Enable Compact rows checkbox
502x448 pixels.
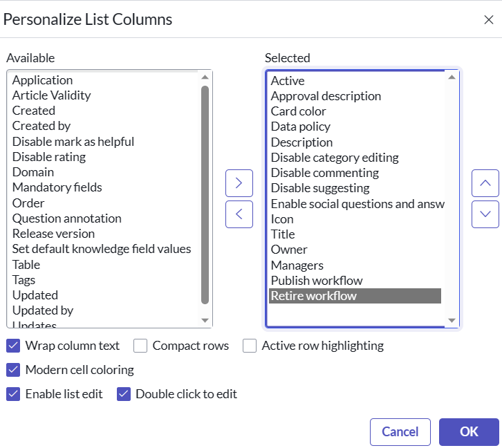tap(140, 346)
